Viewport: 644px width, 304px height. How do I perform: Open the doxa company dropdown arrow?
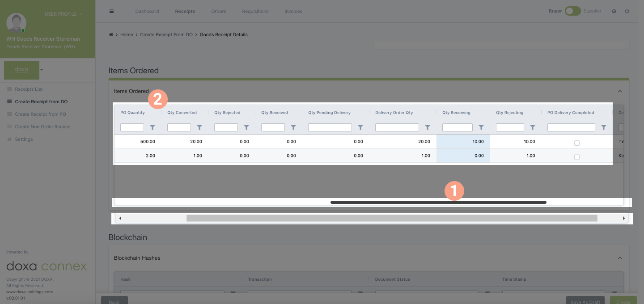coord(42,70)
